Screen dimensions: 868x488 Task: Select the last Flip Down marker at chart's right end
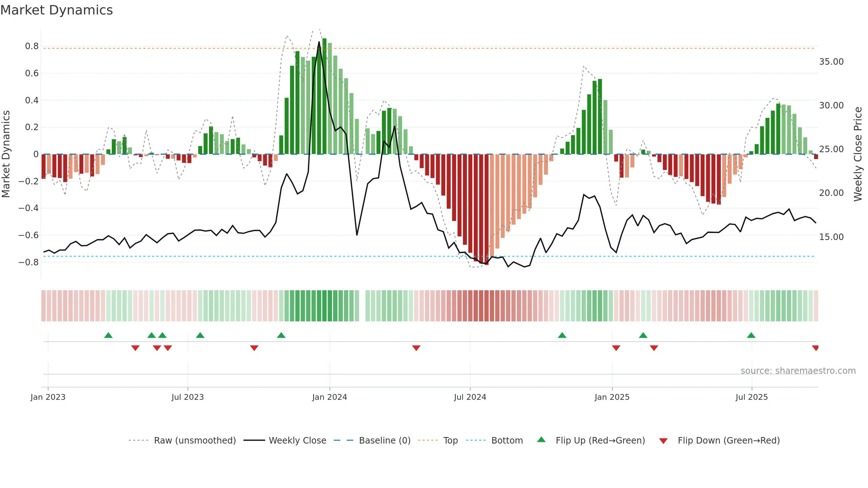[815, 348]
